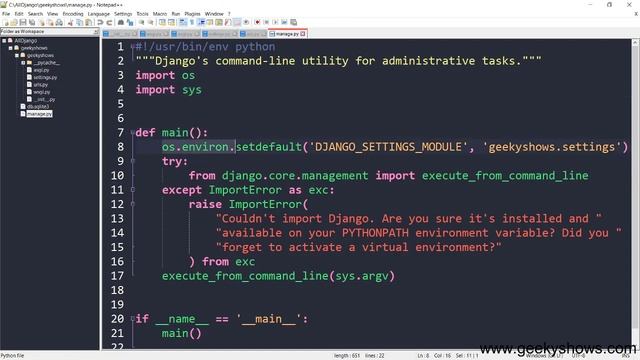Click the Replace toolbar icon
Image resolution: width=640 pixels, height=360 pixels.
coord(130,22)
